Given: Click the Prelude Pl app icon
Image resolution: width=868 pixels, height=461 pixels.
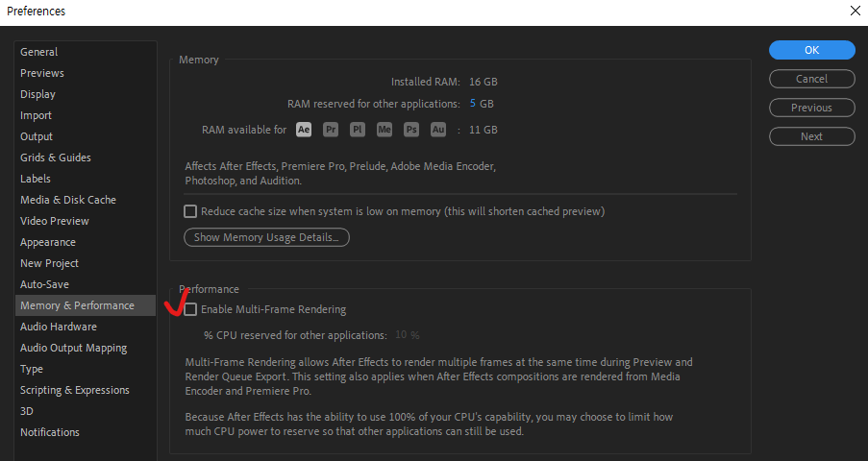Looking at the screenshot, I should [x=358, y=130].
